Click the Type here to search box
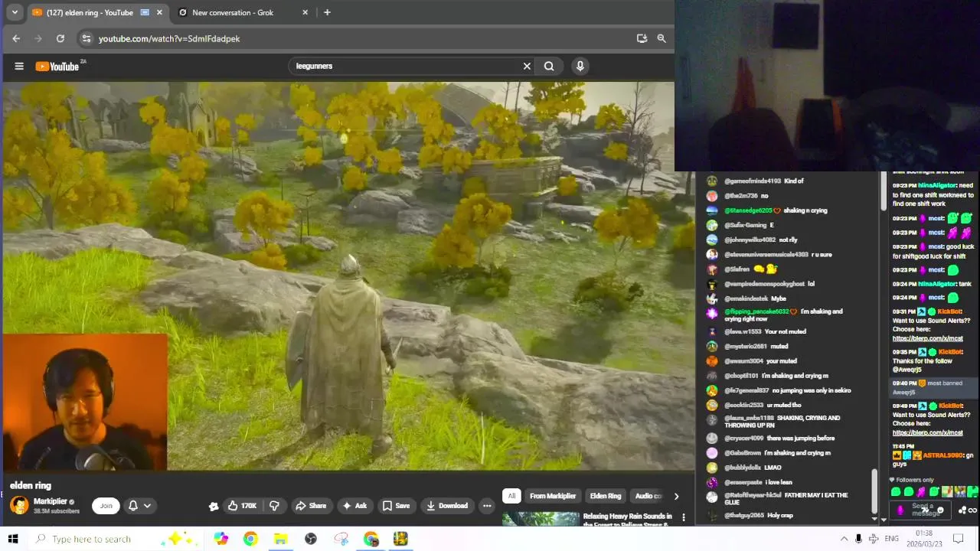 [115, 539]
